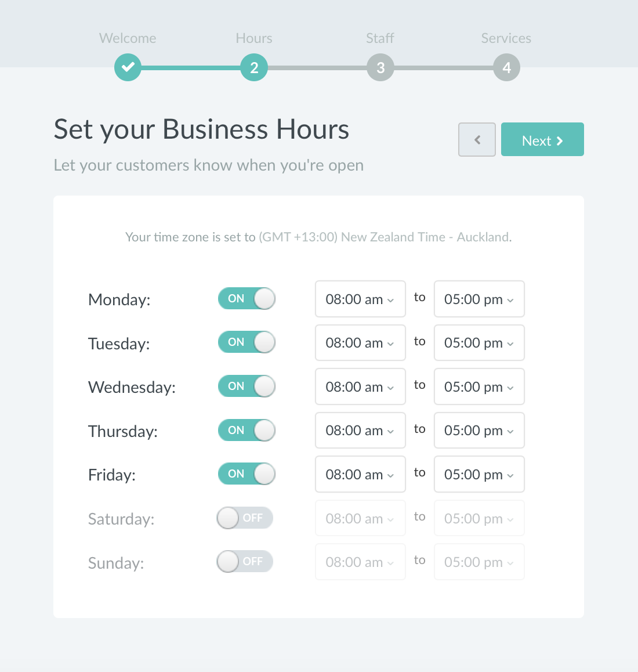
Task: Turn off the Monday toggle
Action: coord(247,299)
